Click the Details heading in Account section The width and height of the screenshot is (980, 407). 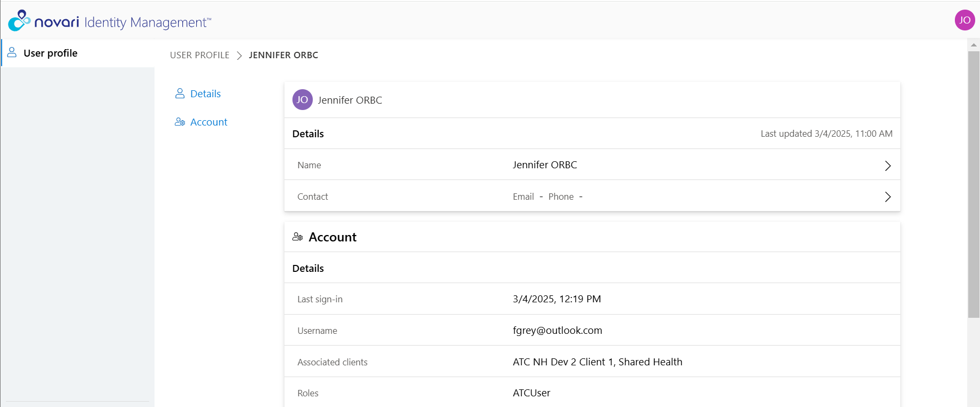[308, 268]
